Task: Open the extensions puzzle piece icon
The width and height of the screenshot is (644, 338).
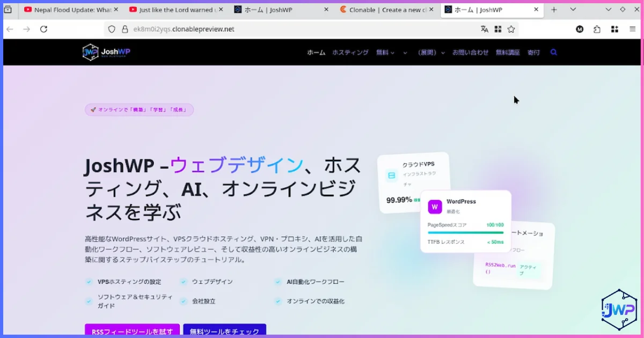Action: click(x=597, y=29)
